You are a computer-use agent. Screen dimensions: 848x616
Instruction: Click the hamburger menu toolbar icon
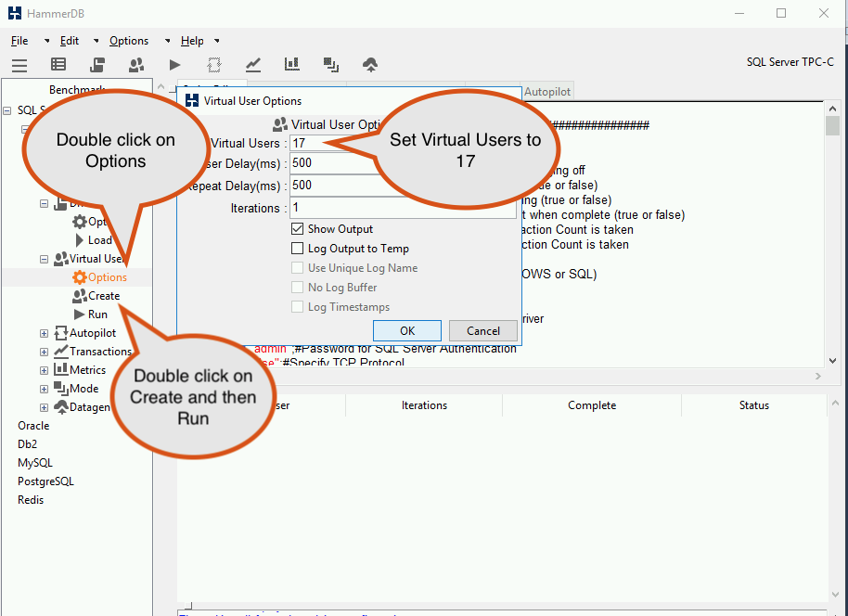pos(19,66)
